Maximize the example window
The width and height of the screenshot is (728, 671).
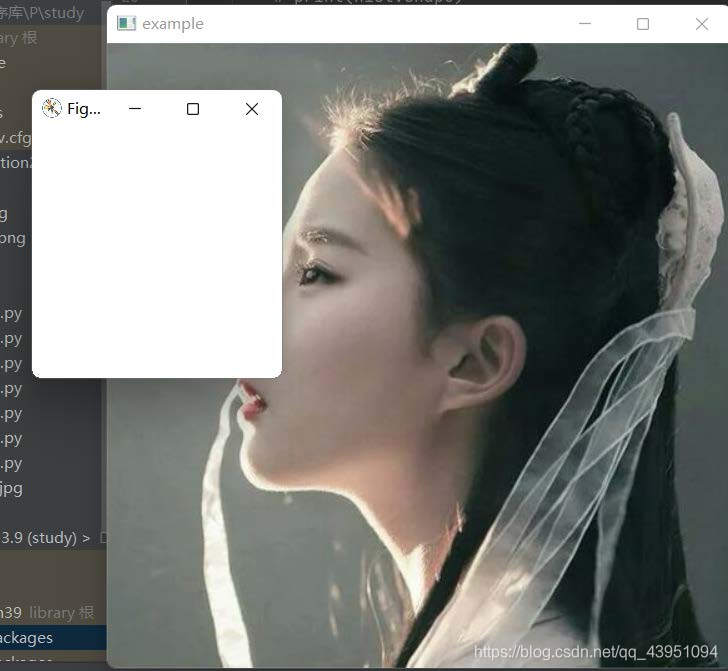tap(643, 24)
